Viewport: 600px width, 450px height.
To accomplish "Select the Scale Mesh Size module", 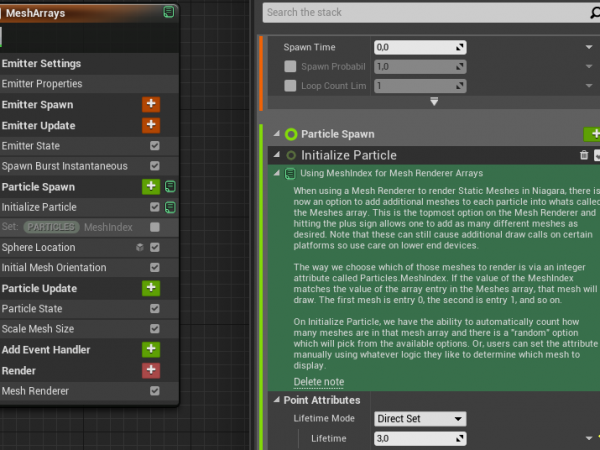I will [38, 329].
